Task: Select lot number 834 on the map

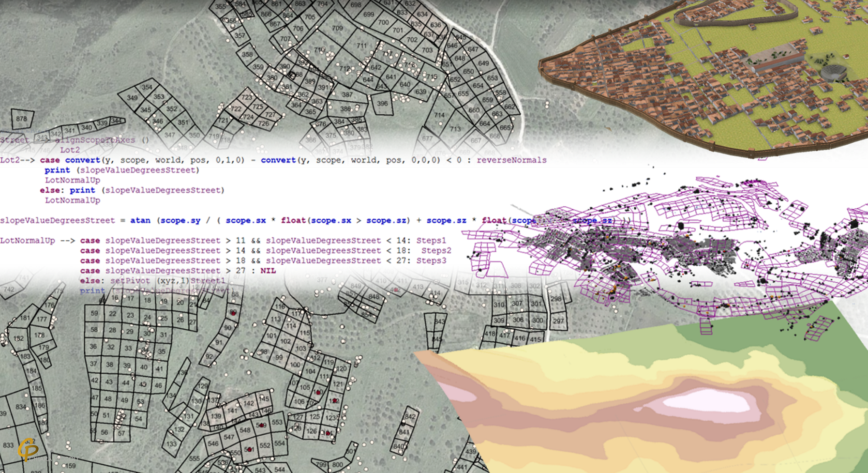Action: point(21,407)
